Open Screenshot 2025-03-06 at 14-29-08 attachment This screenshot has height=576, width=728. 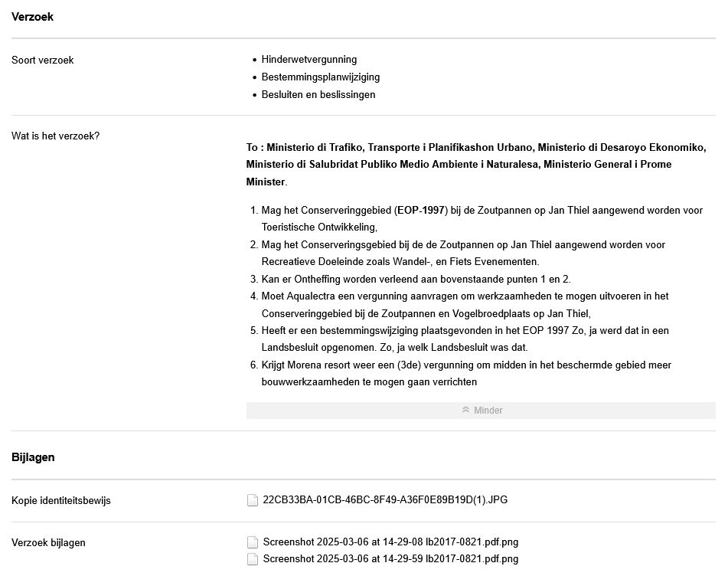coord(390,542)
